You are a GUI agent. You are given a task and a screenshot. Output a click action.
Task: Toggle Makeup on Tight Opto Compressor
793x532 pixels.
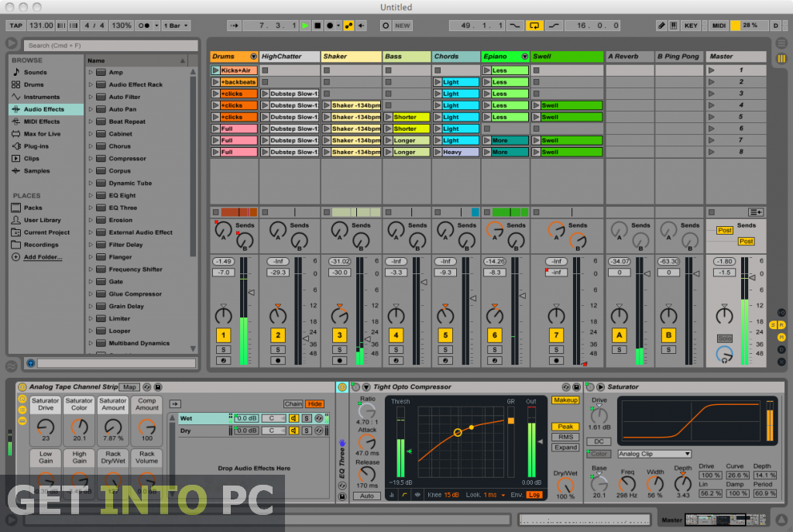565,400
